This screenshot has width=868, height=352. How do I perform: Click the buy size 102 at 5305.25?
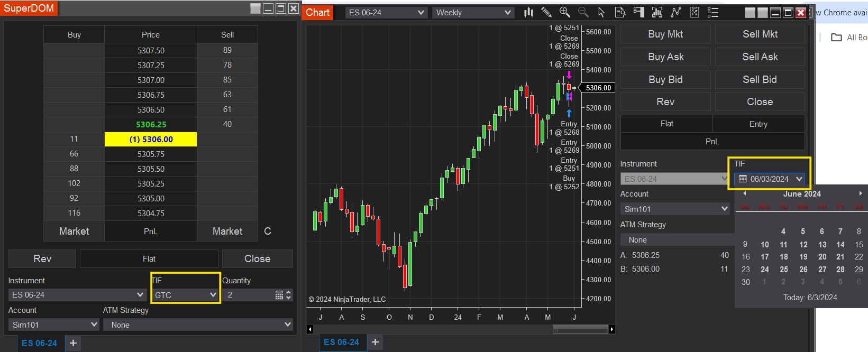74,183
